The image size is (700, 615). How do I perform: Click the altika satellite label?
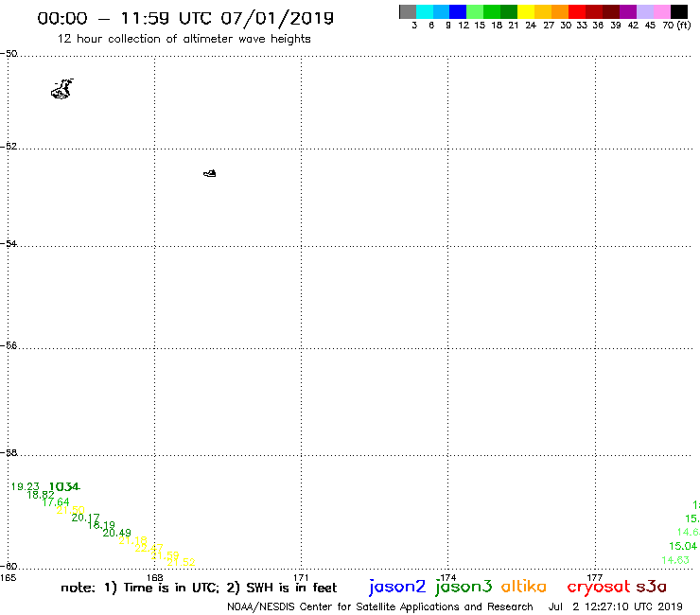click(524, 587)
